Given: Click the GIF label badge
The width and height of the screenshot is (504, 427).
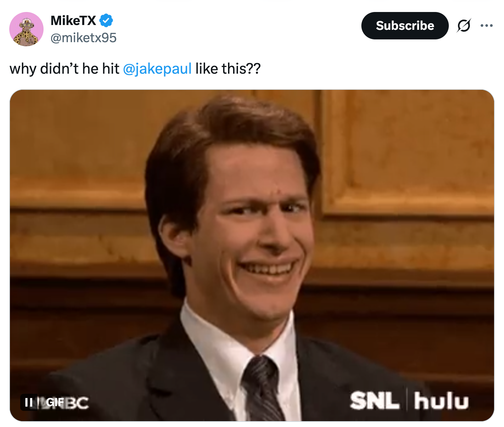Looking at the screenshot, I should click(55, 402).
